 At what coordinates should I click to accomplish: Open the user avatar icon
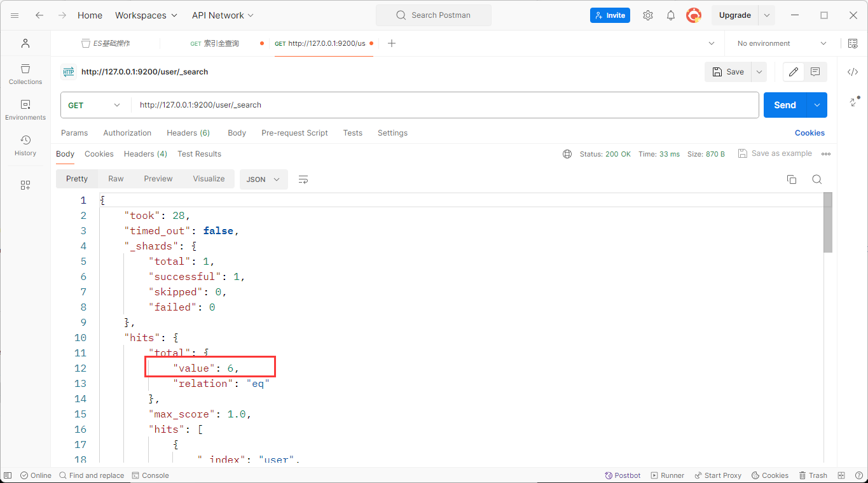tap(694, 15)
